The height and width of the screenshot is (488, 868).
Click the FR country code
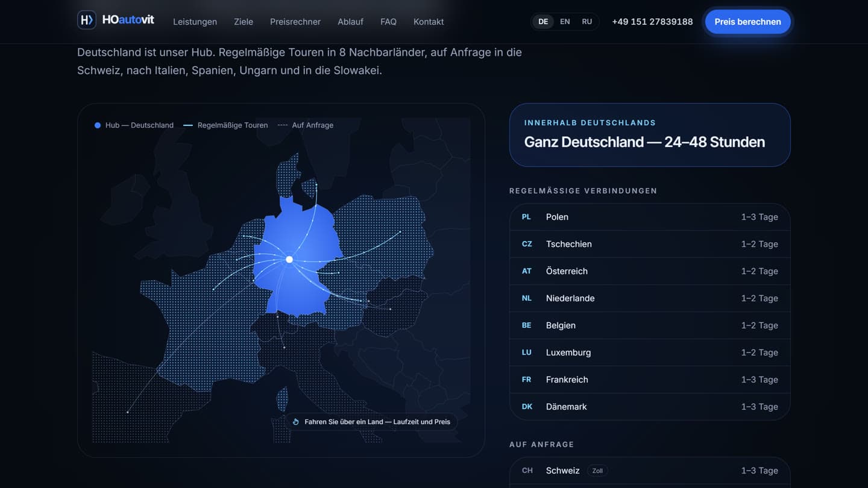tap(526, 380)
